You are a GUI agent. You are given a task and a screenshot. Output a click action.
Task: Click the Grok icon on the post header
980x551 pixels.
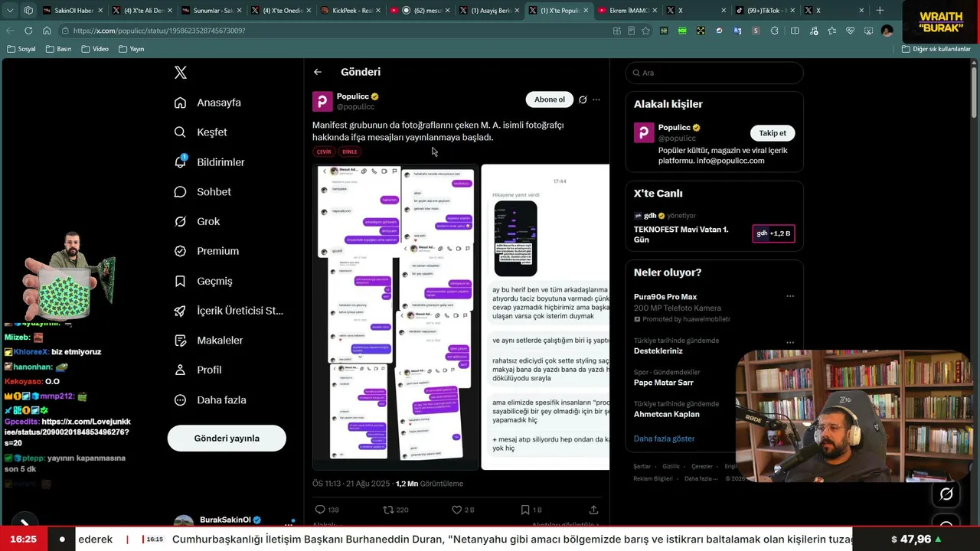click(x=583, y=99)
